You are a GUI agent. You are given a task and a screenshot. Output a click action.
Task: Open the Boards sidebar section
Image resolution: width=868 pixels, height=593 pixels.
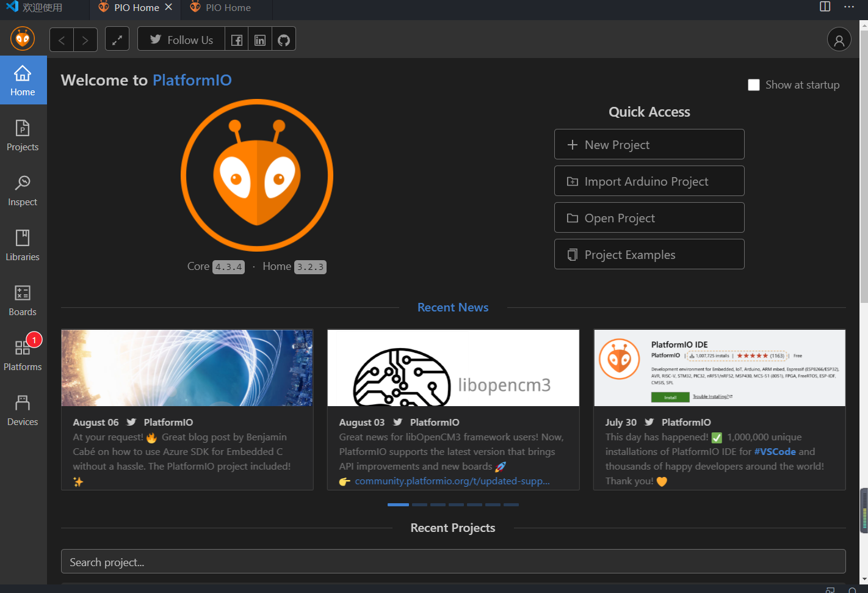click(x=23, y=300)
